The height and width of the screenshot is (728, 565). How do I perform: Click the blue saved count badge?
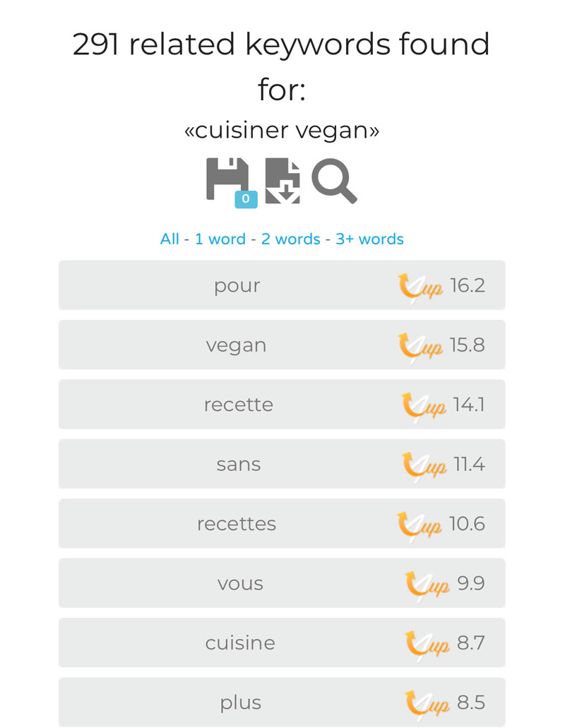point(246,199)
